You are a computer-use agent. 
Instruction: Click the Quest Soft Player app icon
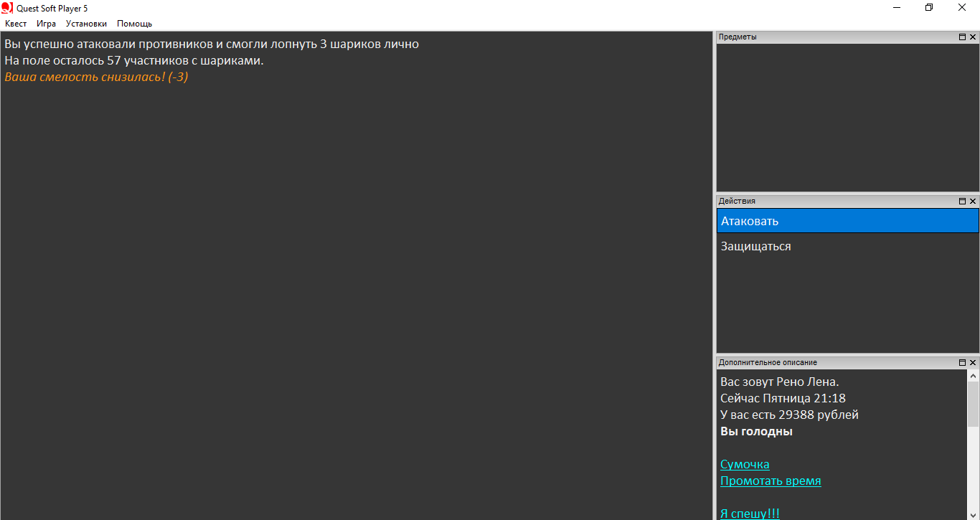7,8
